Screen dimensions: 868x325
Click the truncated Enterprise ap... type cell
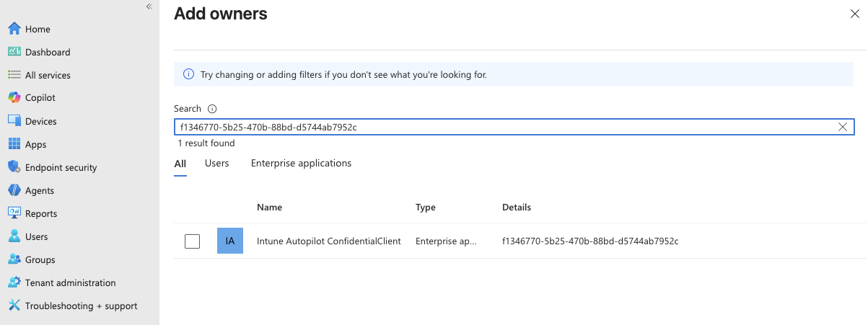[x=446, y=241]
